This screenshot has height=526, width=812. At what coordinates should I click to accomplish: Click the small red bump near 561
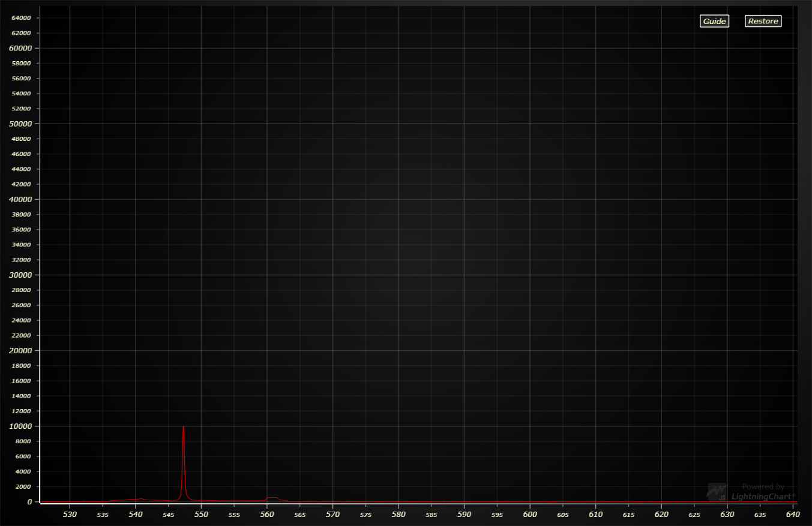(272, 498)
